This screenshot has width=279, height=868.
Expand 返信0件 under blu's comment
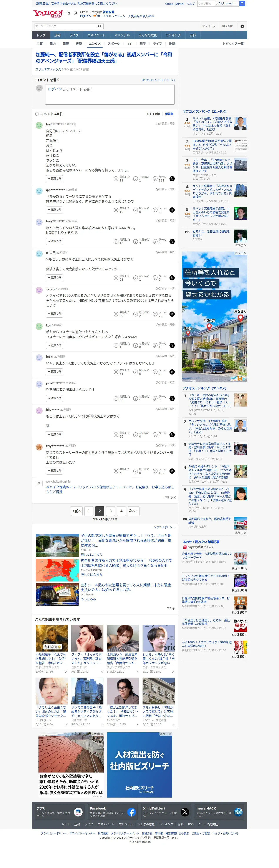[x=54, y=435]
